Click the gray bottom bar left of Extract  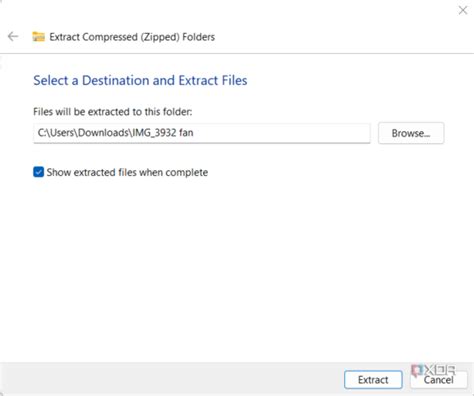[x=172, y=379]
